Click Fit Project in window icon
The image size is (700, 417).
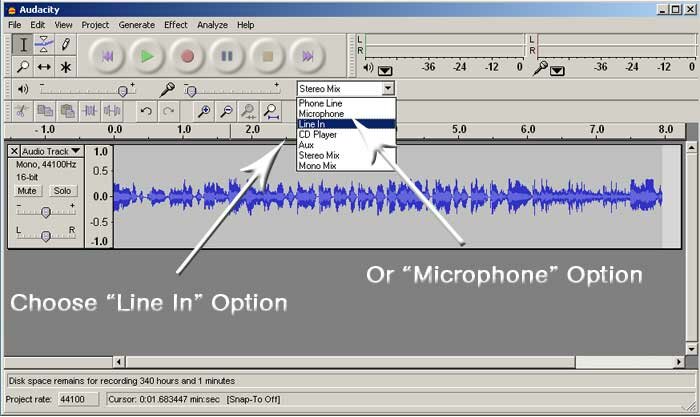pyautogui.click(x=271, y=111)
